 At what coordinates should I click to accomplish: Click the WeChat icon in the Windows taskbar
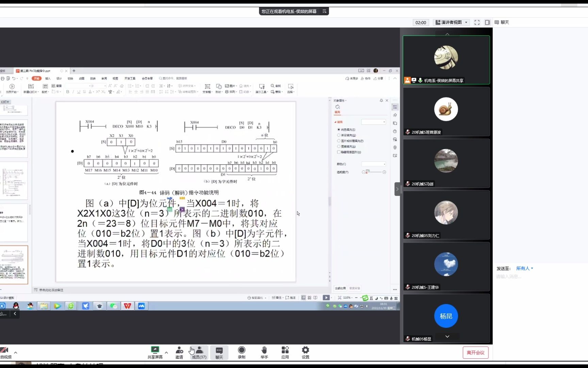click(113, 306)
